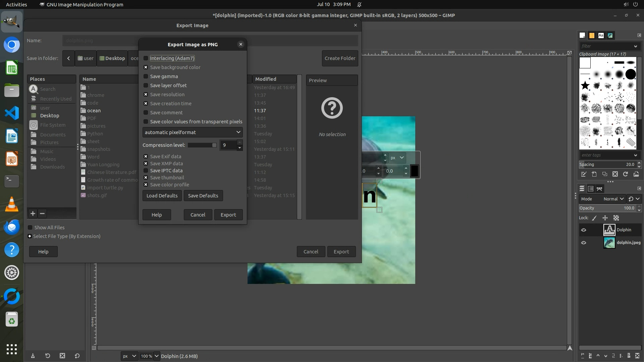Screen dimensions: 644x362
Task: Hide the dolphin.jpeg layer visibility
Action: 584,243
